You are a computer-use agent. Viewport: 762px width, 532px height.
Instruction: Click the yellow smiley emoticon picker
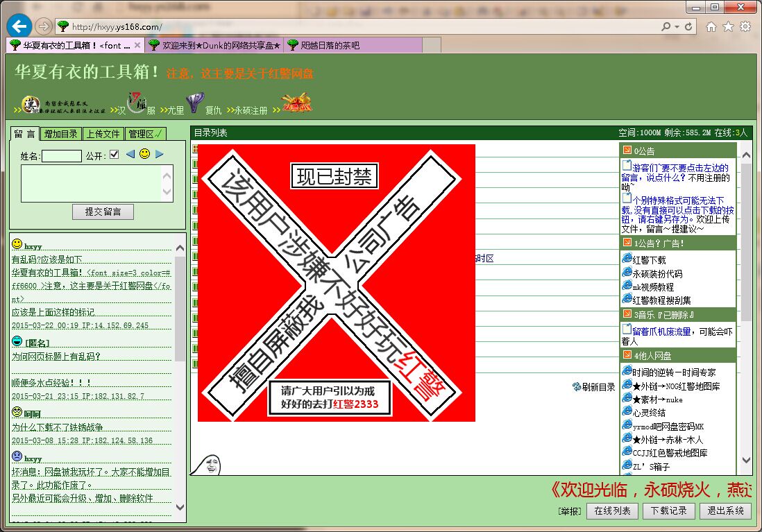point(144,154)
